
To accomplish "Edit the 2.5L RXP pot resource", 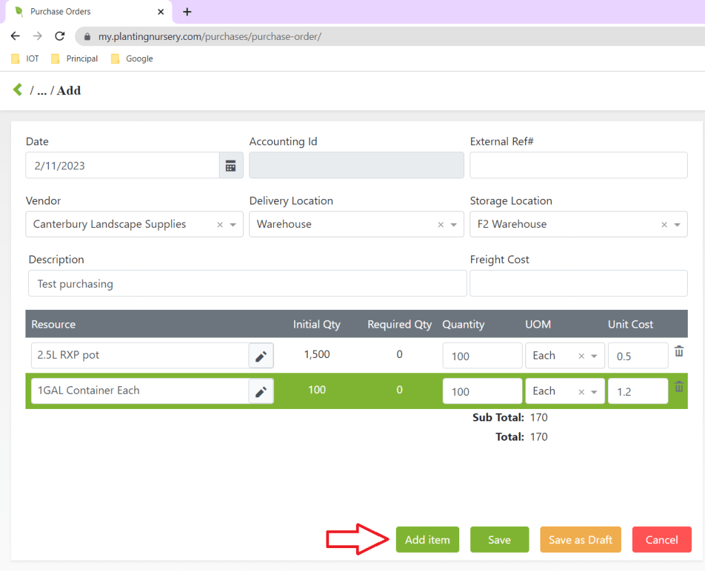I will (261, 356).
